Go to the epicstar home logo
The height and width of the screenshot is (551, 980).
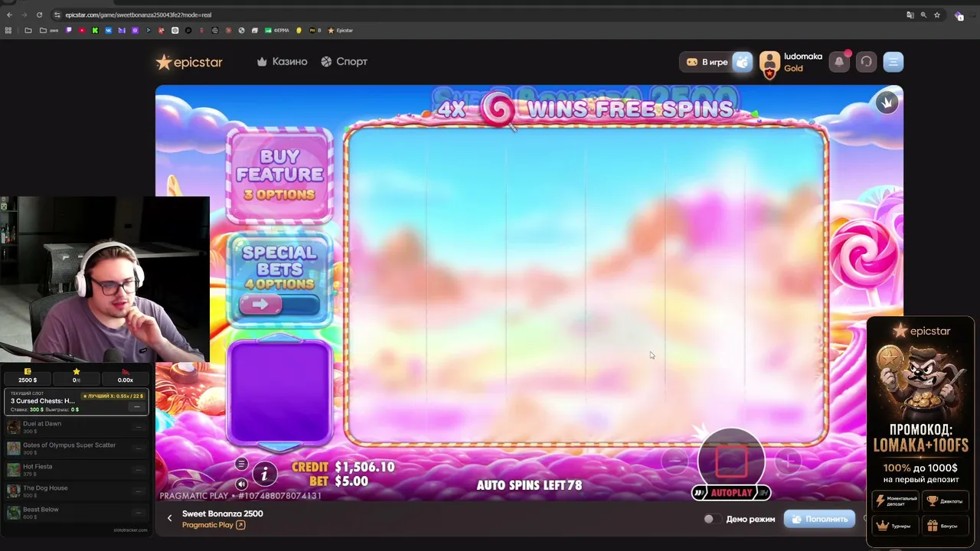(x=189, y=62)
